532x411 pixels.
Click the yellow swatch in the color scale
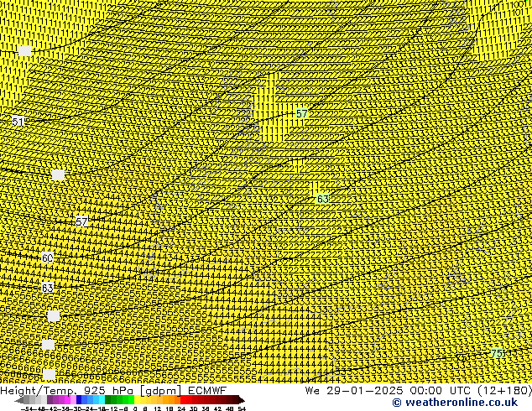[x=138, y=399]
